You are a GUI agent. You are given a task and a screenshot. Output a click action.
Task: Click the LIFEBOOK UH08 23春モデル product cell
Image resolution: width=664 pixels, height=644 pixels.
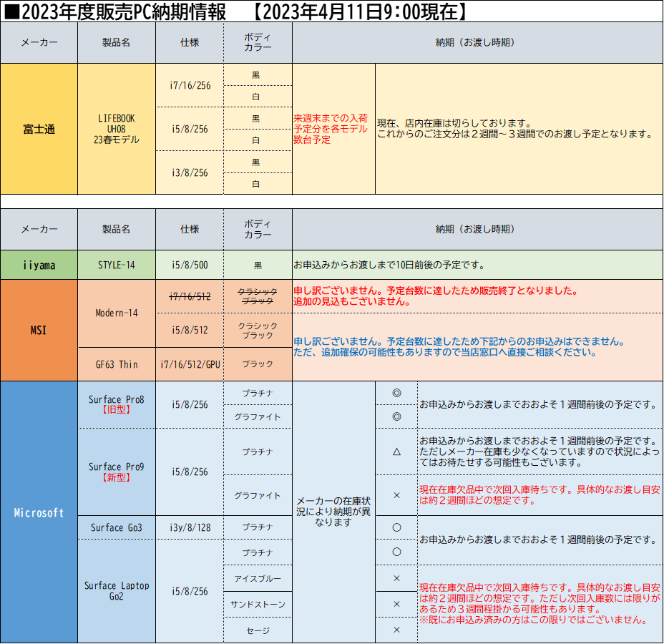point(117,129)
